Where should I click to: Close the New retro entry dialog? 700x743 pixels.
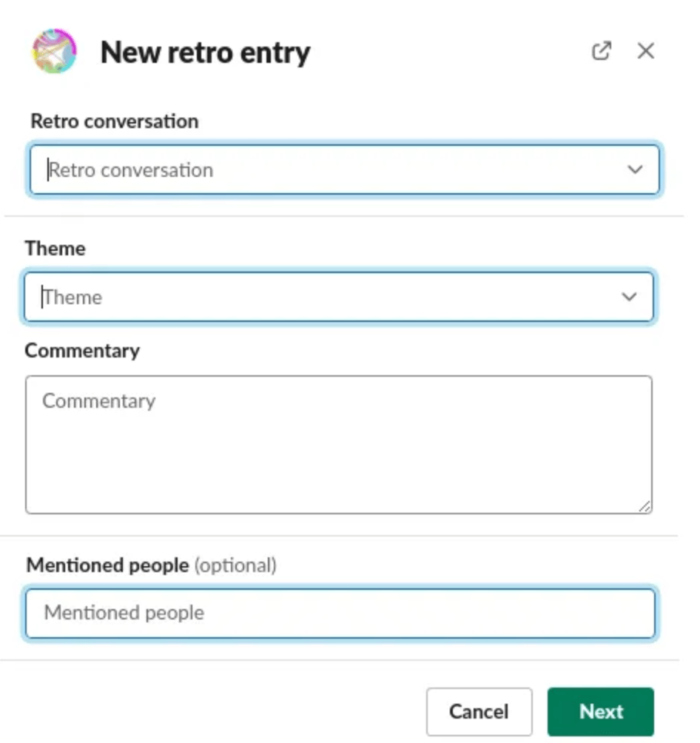tap(645, 51)
